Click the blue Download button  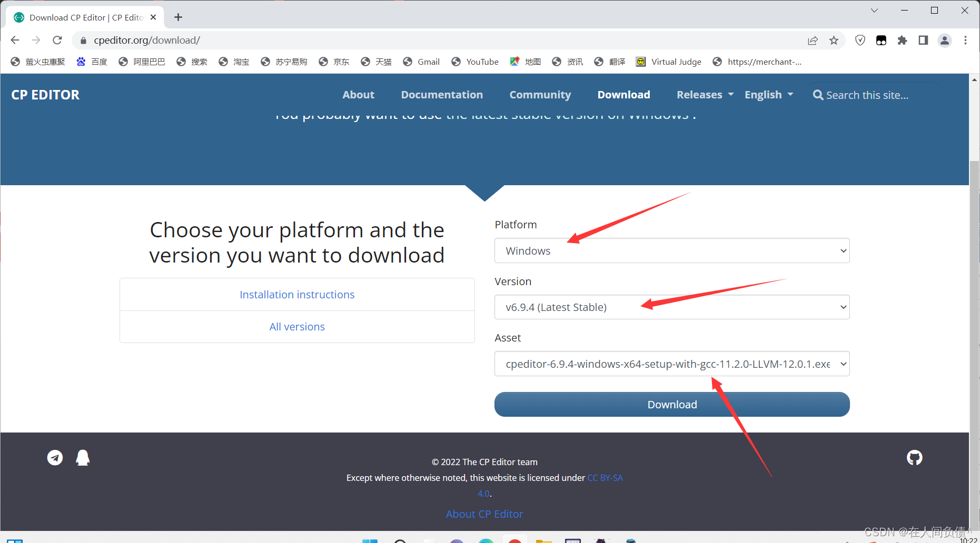pyautogui.click(x=672, y=405)
